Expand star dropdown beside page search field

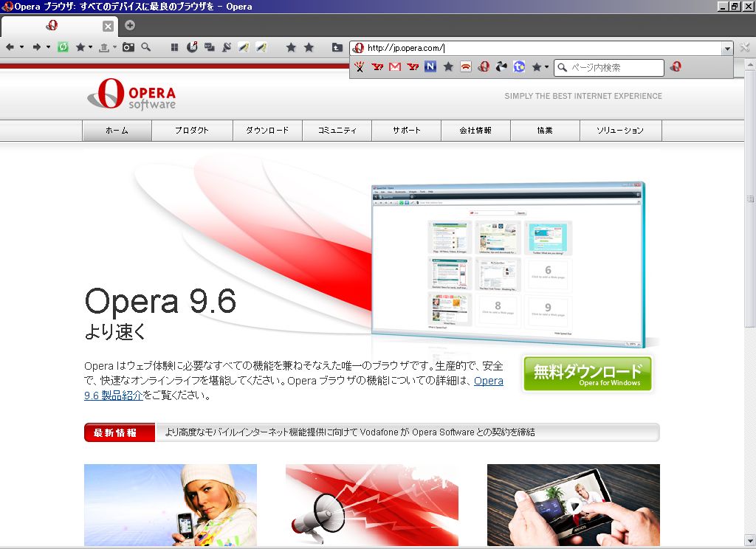pyautogui.click(x=547, y=67)
